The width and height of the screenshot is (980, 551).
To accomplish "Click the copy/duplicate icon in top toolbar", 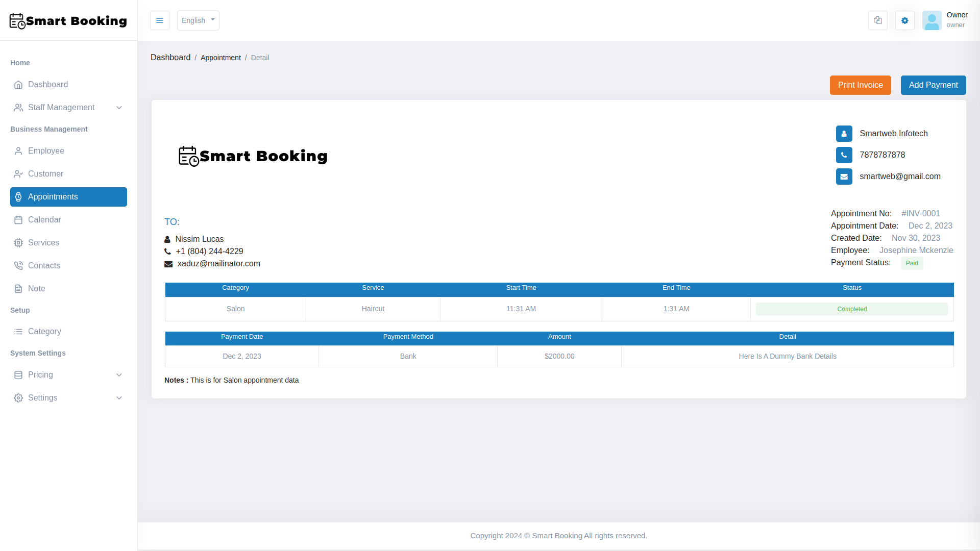I will [x=877, y=20].
